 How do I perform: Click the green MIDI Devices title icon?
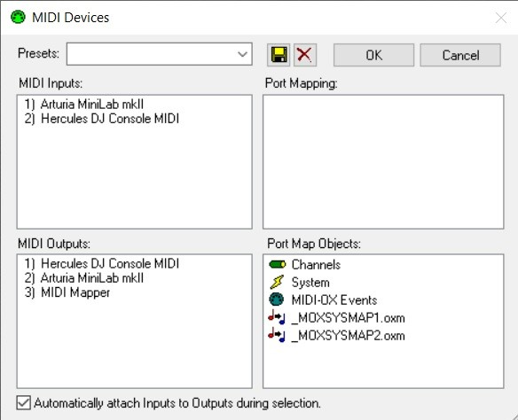[x=18, y=17]
